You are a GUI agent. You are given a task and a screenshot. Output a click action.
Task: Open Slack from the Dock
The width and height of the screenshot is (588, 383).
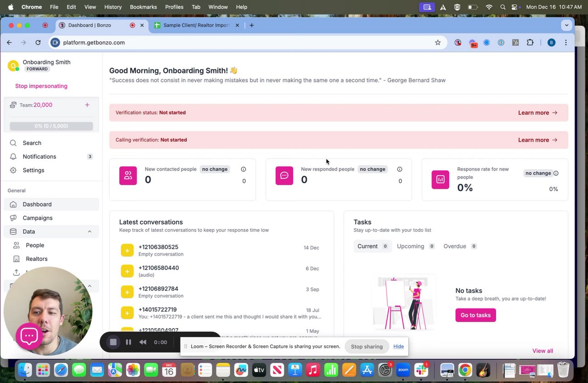[x=421, y=370]
